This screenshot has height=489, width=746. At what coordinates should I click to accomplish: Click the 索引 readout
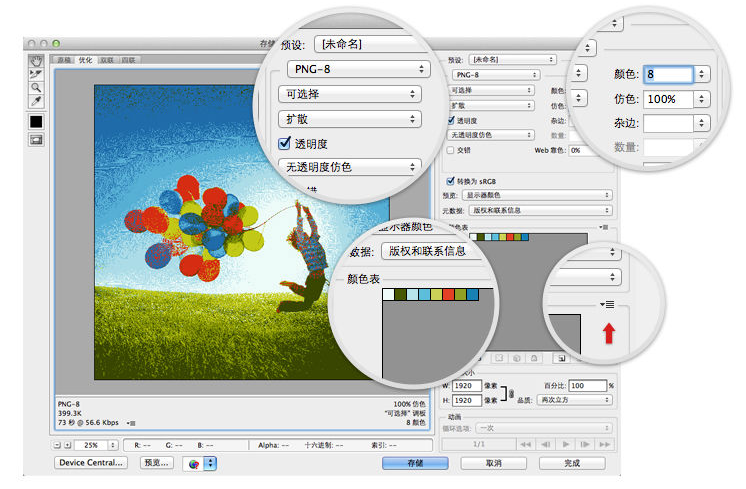383,445
